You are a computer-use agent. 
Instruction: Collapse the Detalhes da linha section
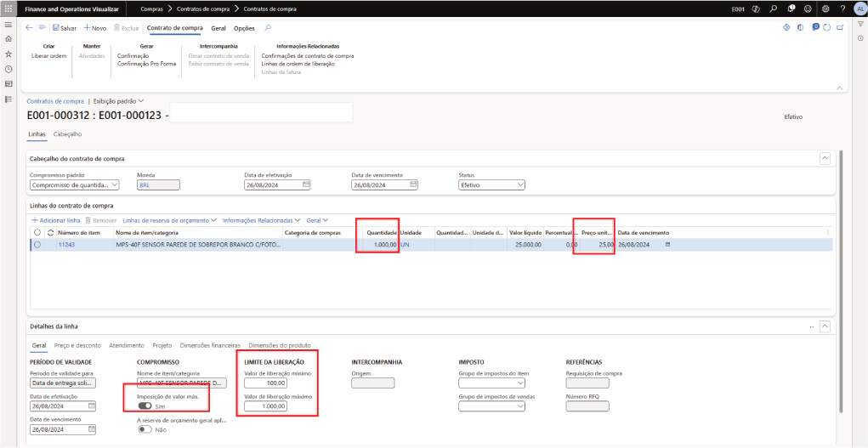[x=824, y=326]
